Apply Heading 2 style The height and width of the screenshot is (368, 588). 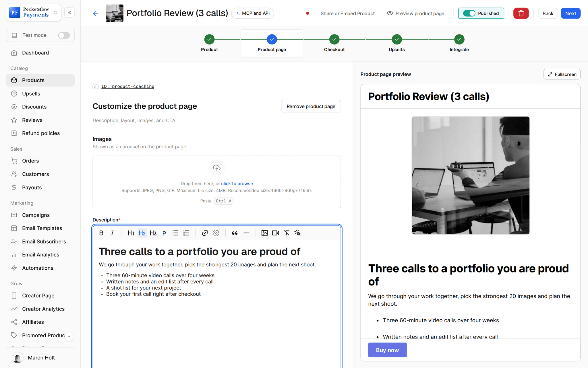[142, 233]
